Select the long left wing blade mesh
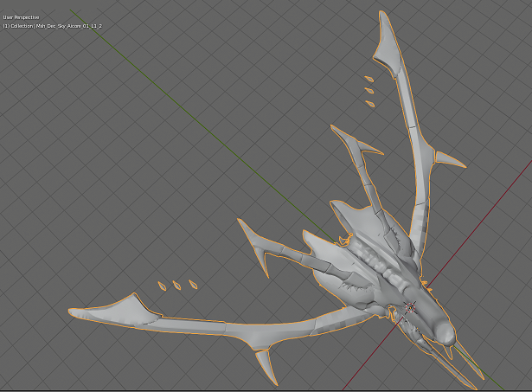532x392 pixels. click(x=217, y=327)
